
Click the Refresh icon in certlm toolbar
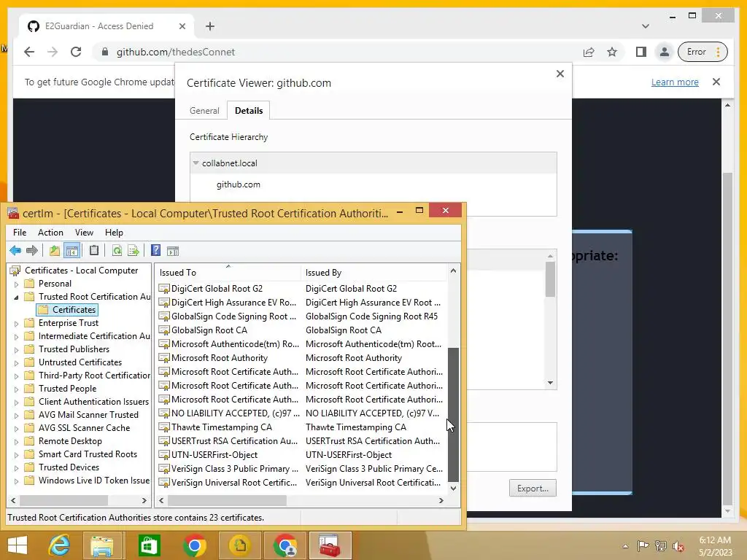(x=117, y=251)
